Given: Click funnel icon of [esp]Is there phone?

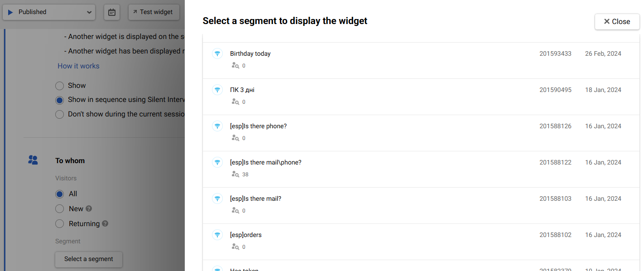Looking at the screenshot, I should point(217,126).
